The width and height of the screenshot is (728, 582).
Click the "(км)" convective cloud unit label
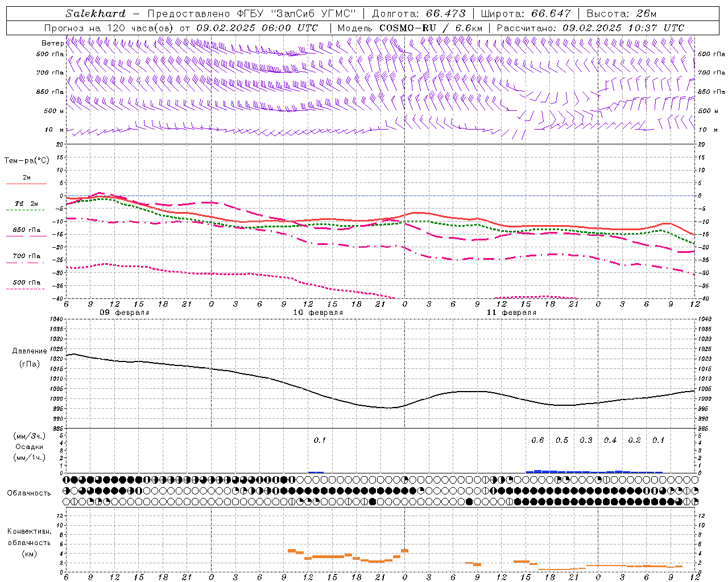coord(30,554)
